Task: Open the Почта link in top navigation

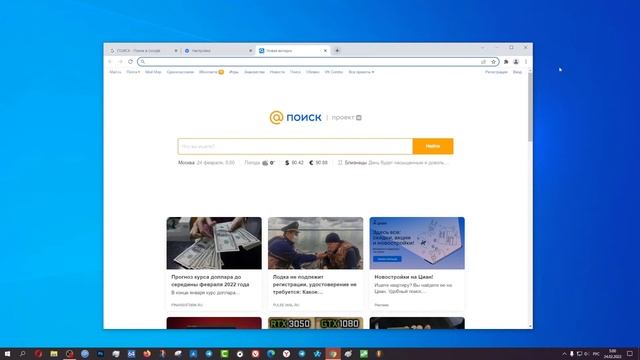Action: (x=133, y=72)
